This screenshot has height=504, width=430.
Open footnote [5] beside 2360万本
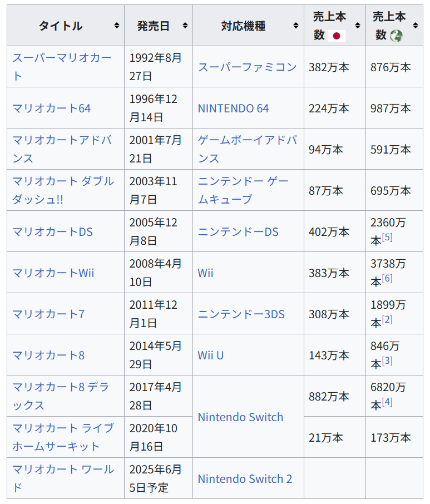pyautogui.click(x=387, y=237)
